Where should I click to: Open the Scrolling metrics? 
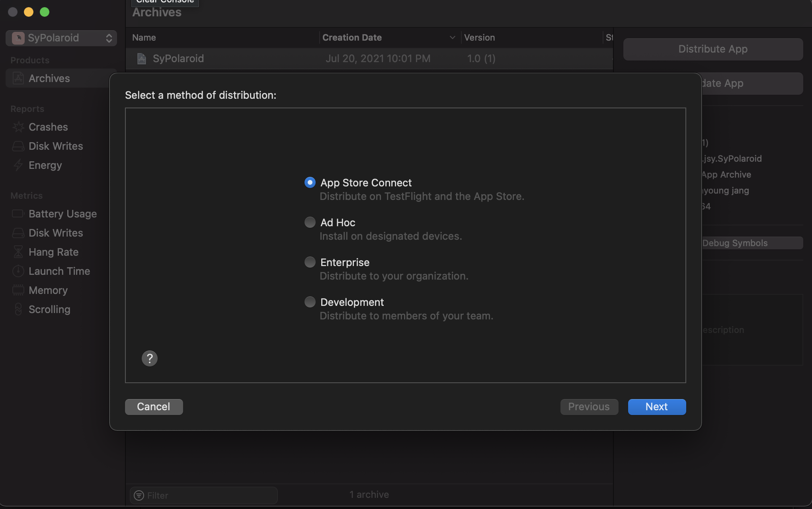(x=49, y=309)
